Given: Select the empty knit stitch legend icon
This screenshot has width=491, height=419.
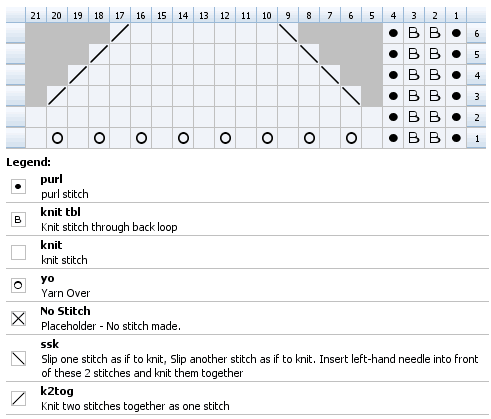Looking at the screenshot, I should click(18, 252).
